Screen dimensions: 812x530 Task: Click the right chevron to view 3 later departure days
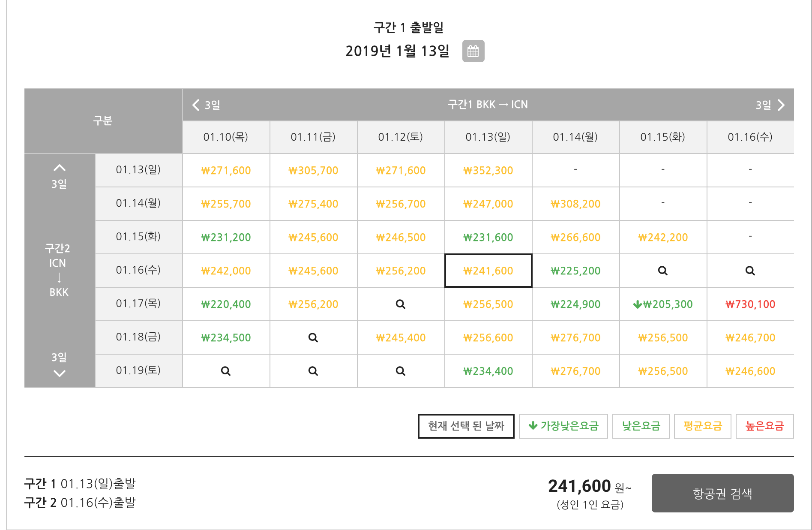click(x=781, y=105)
